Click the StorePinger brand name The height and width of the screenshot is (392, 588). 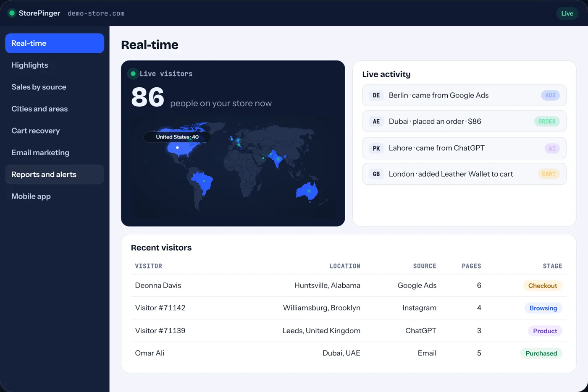click(x=39, y=13)
